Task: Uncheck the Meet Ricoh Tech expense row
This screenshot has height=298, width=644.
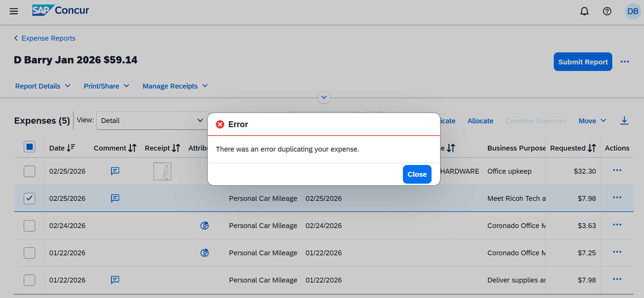Action: click(x=30, y=198)
